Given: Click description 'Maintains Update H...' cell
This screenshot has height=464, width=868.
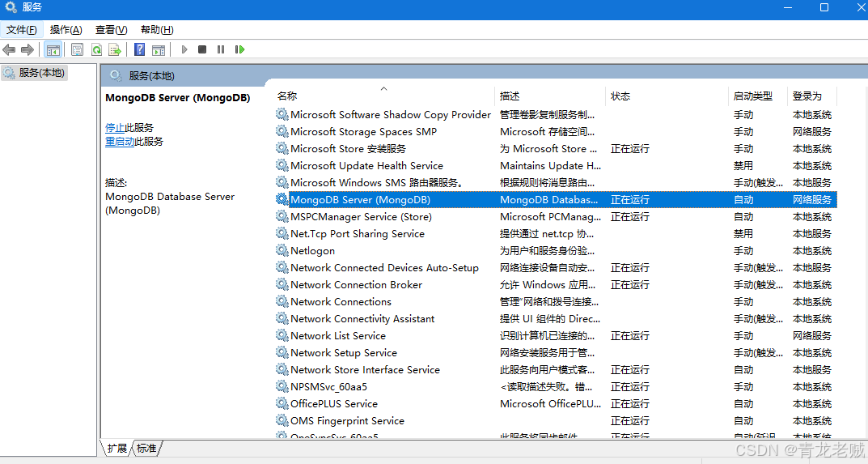Looking at the screenshot, I should click(550, 166).
